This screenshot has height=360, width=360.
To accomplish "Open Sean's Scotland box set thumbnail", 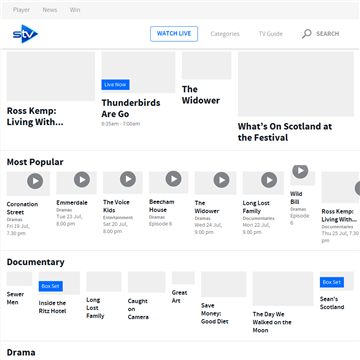I will (x=337, y=281).
